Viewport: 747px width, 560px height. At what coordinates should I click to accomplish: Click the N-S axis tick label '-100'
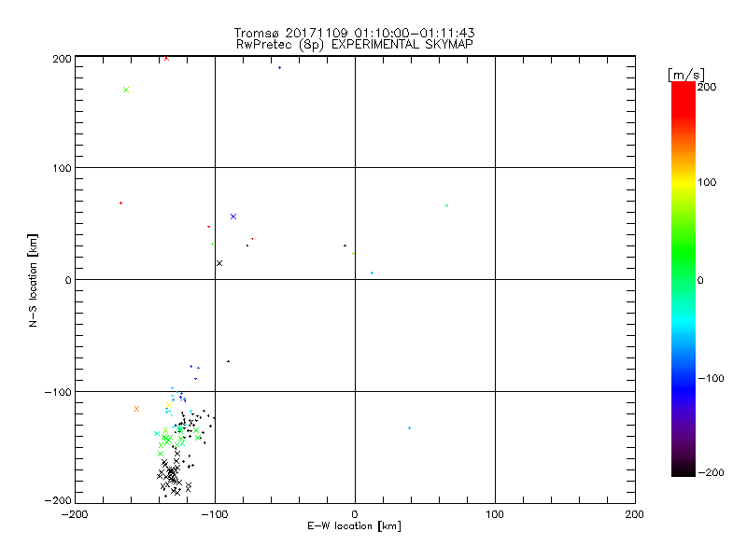point(58,392)
